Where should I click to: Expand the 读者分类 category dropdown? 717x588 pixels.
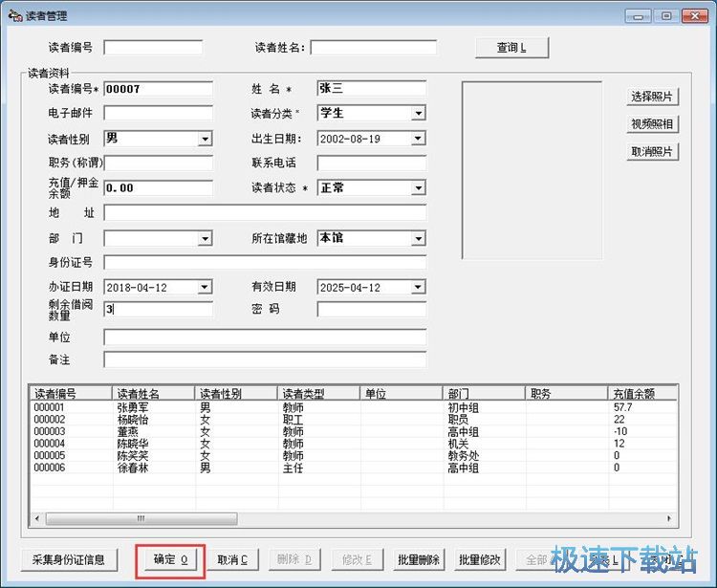pyautogui.click(x=419, y=114)
